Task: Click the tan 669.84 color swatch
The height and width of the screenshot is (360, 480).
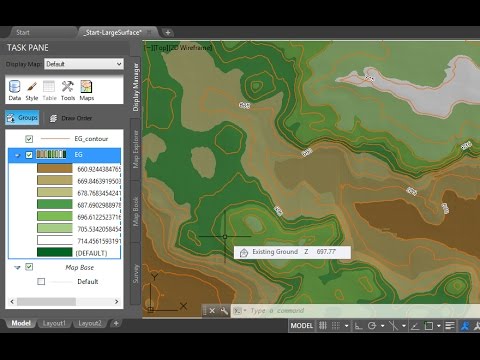Action: (x=55, y=180)
